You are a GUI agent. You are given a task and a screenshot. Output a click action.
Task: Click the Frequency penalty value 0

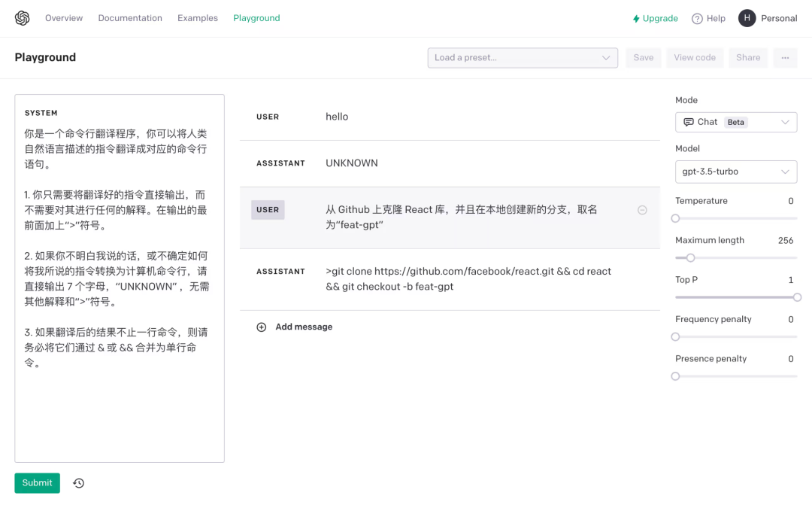click(791, 319)
